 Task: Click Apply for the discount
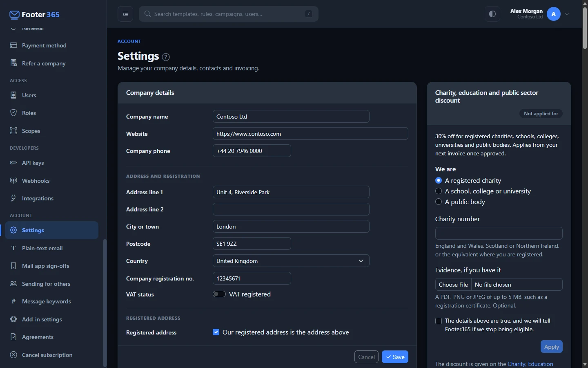(552, 347)
